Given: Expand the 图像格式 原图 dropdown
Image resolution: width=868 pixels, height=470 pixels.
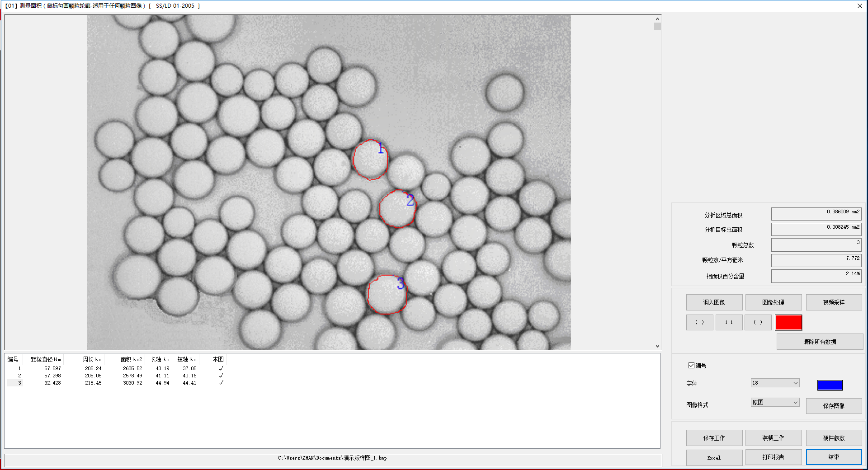Looking at the screenshot, I should [775, 403].
